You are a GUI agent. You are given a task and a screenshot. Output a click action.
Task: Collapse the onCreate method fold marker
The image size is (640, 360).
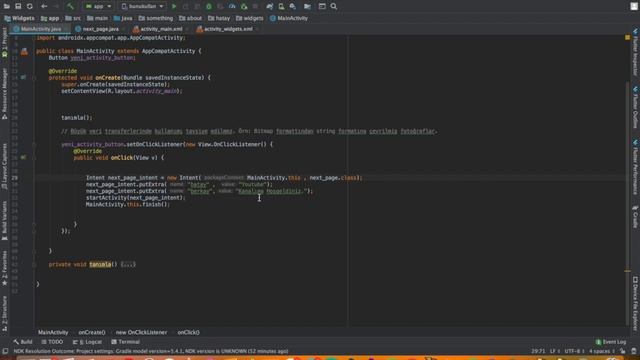click(34, 78)
